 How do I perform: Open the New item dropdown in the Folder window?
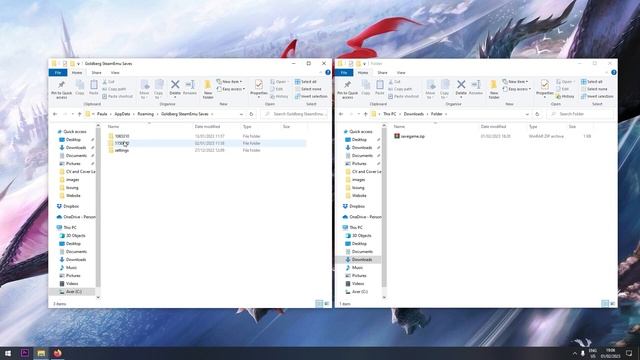click(515, 82)
